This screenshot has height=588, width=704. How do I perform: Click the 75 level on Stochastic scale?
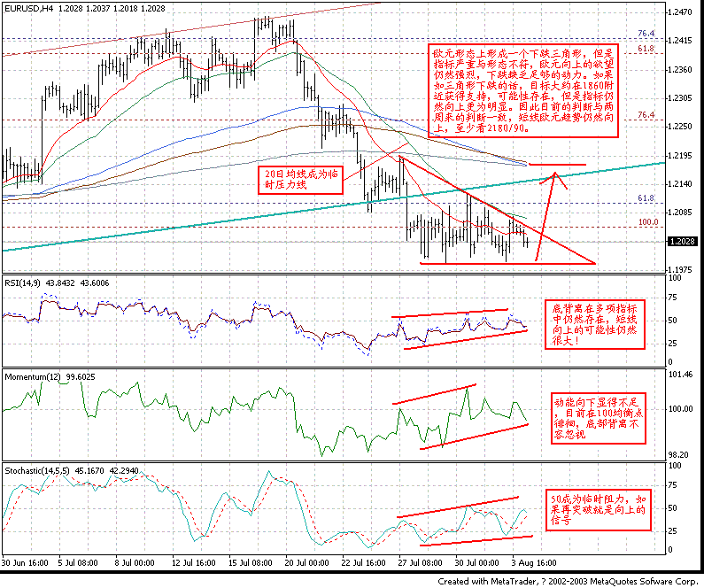coord(673,485)
